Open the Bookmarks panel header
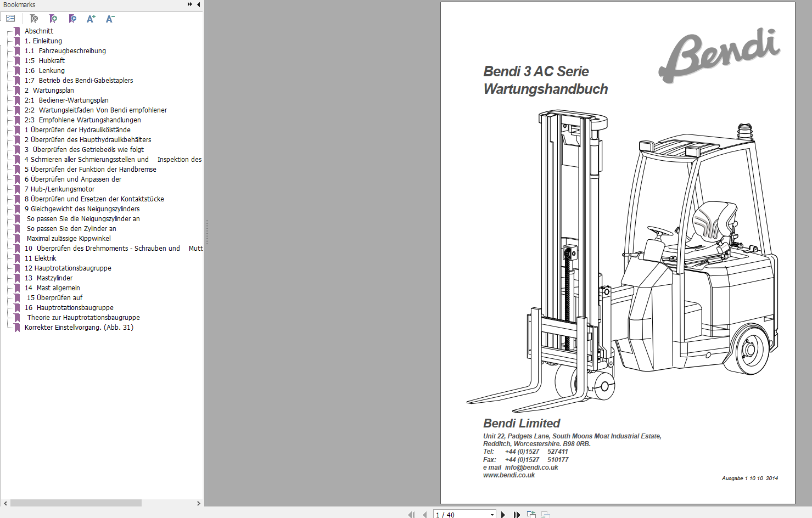The image size is (812, 518). pos(20,4)
